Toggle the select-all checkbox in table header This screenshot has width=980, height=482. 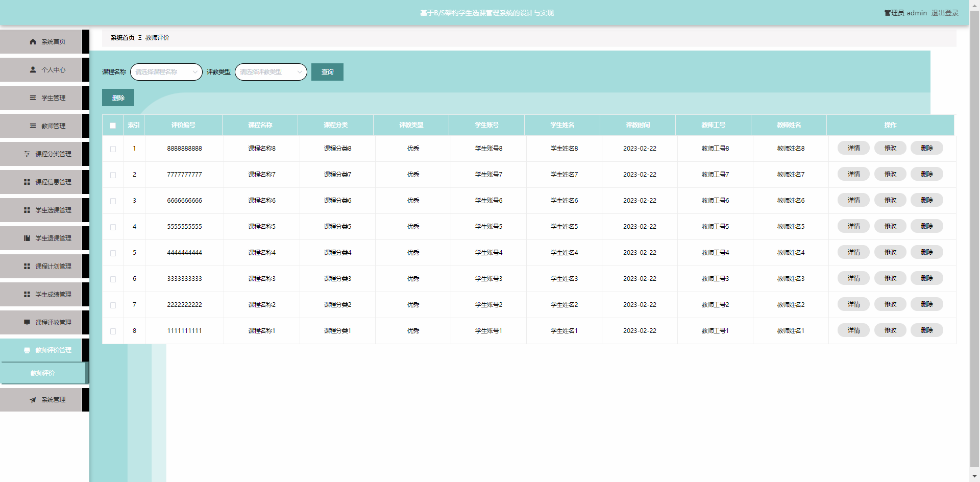tap(113, 126)
